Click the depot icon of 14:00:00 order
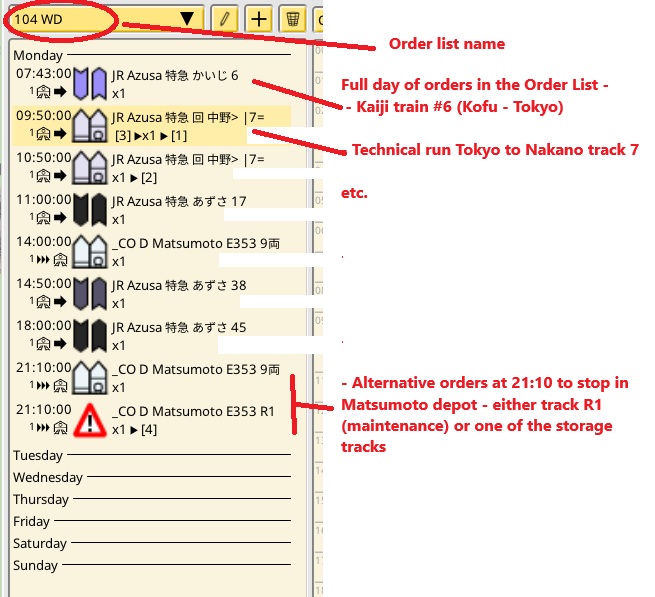Viewport: 655px width, 597px height. 90,252
